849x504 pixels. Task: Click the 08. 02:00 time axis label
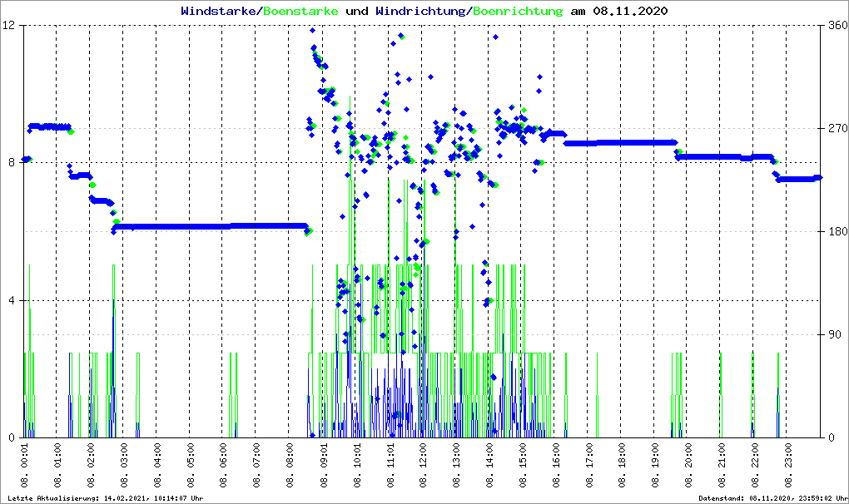91,466
